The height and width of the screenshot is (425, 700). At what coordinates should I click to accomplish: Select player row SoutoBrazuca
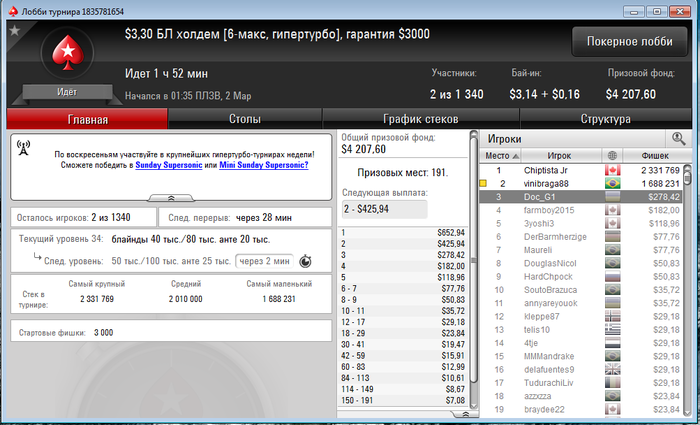[x=581, y=290]
